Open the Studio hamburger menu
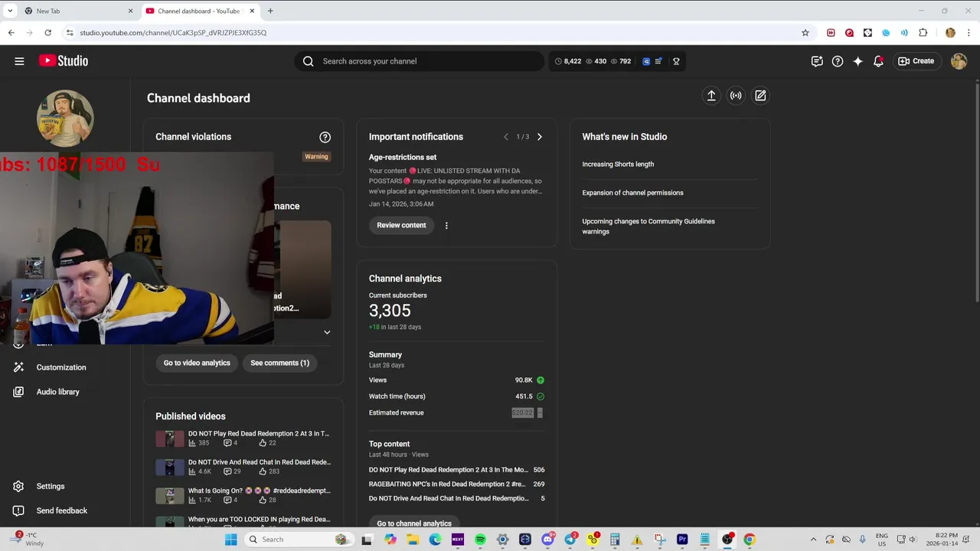The width and height of the screenshot is (980, 551). click(x=19, y=61)
